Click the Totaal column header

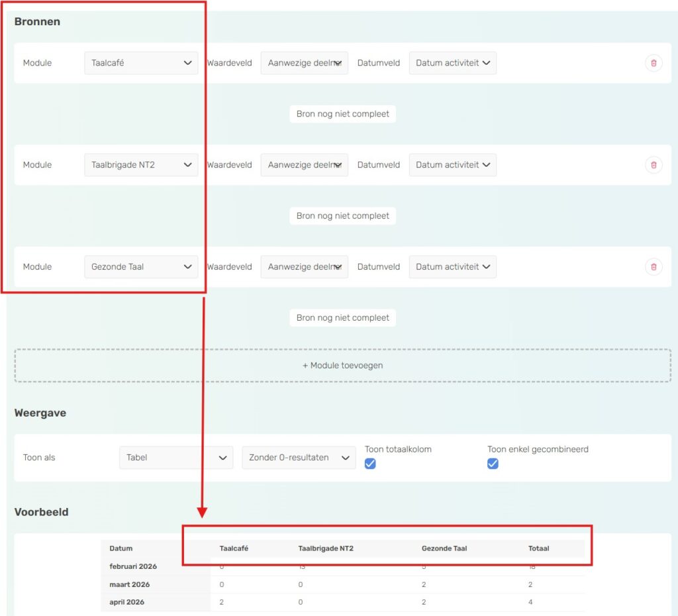point(538,548)
